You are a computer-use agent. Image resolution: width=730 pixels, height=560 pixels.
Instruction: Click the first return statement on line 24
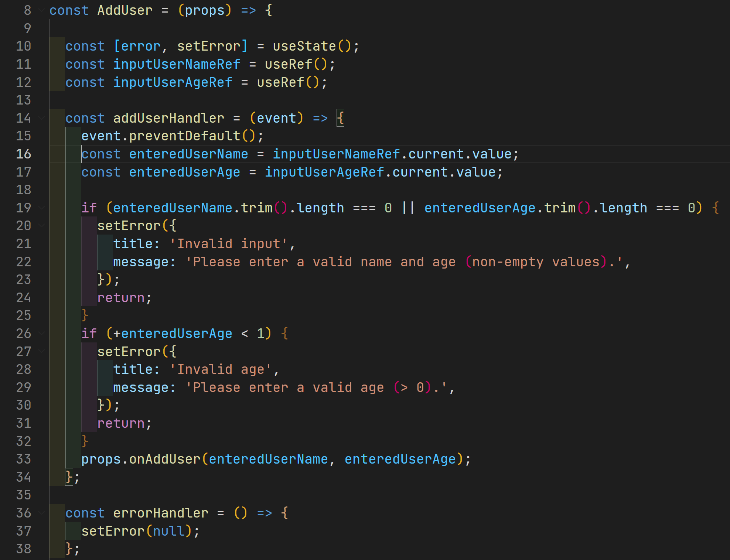(121, 298)
